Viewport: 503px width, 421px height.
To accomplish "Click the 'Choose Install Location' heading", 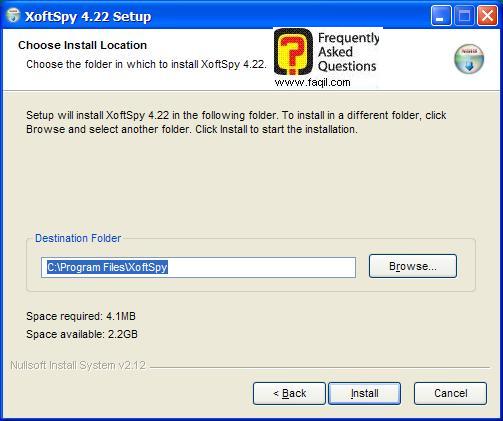I will 82,45.
